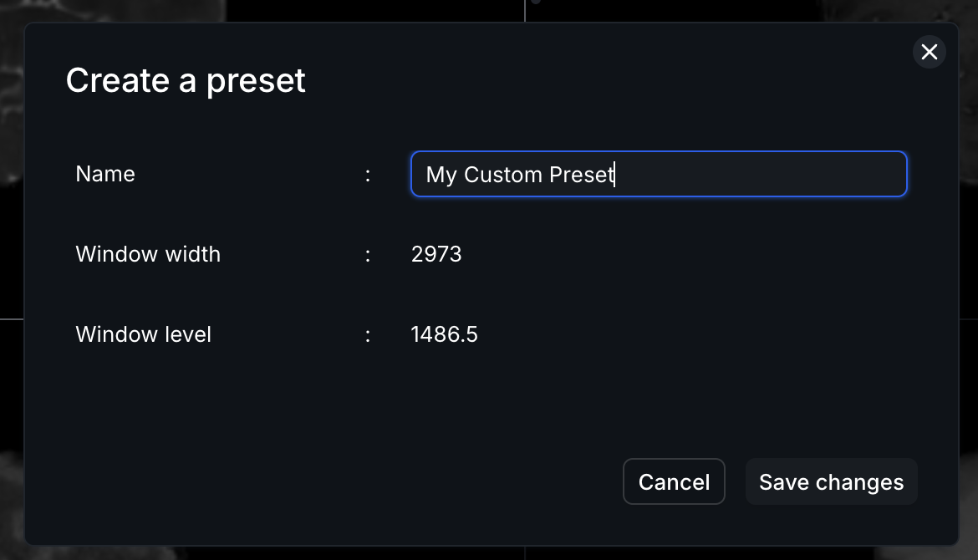978x560 pixels.
Task: Click the window width value 2973
Action: pos(436,254)
